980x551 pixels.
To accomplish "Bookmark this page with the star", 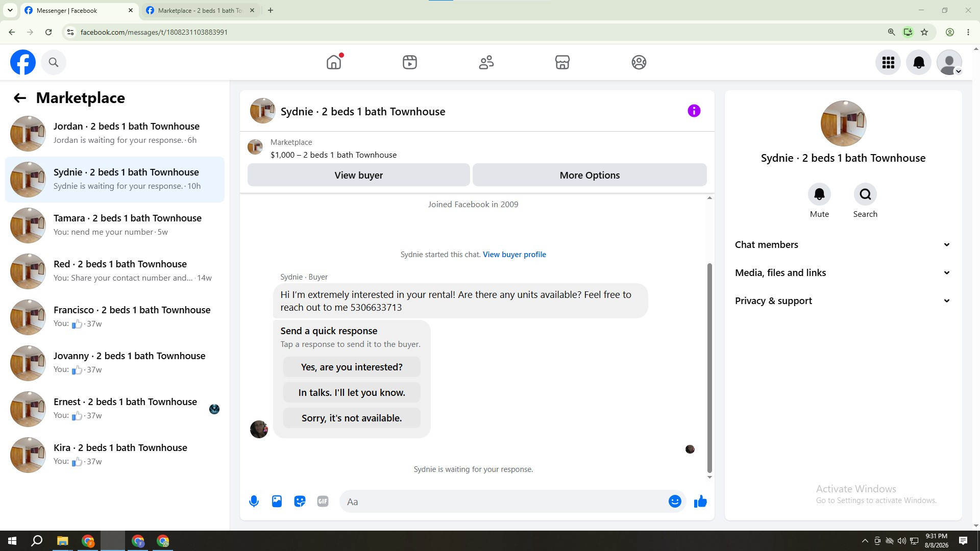I will (924, 32).
